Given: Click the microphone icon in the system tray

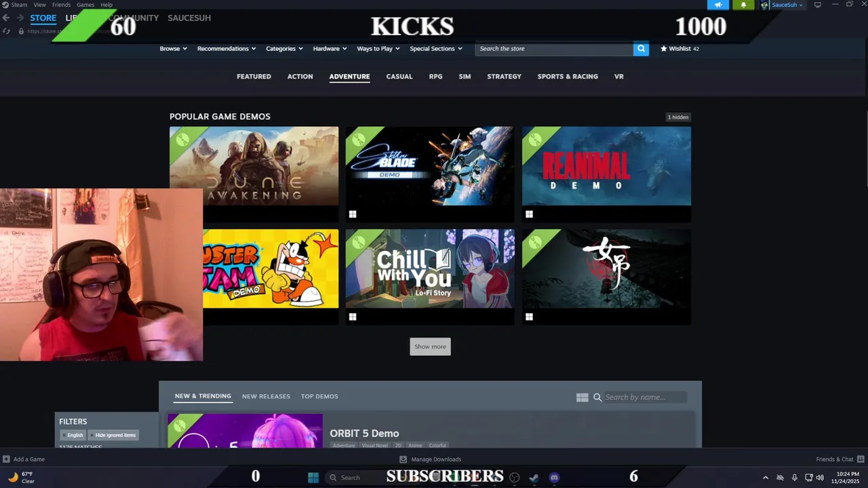Looking at the screenshot, I should coord(794,477).
